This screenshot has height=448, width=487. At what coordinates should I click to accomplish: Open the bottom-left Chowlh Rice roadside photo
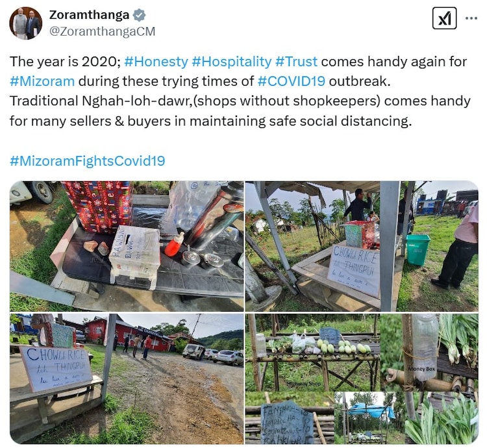(x=127, y=379)
